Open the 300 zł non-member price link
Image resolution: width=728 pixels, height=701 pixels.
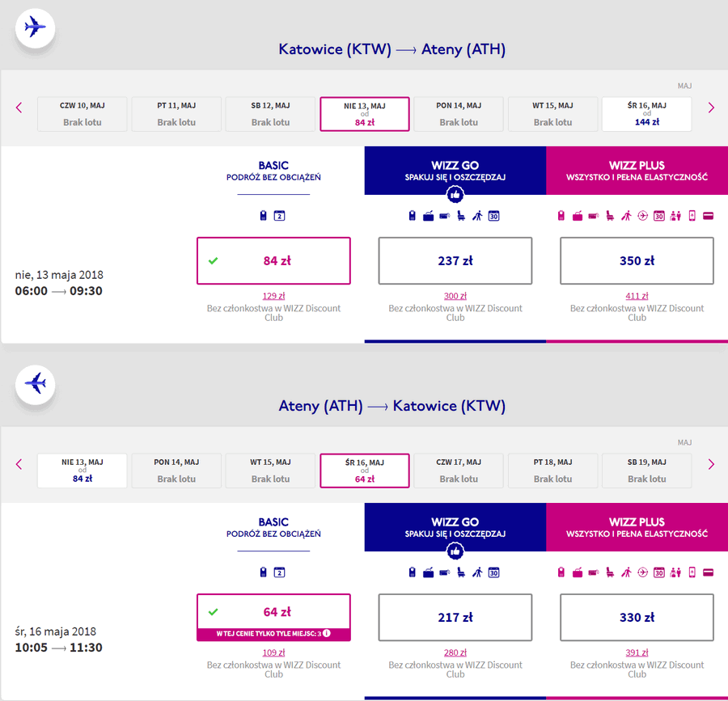tap(455, 296)
